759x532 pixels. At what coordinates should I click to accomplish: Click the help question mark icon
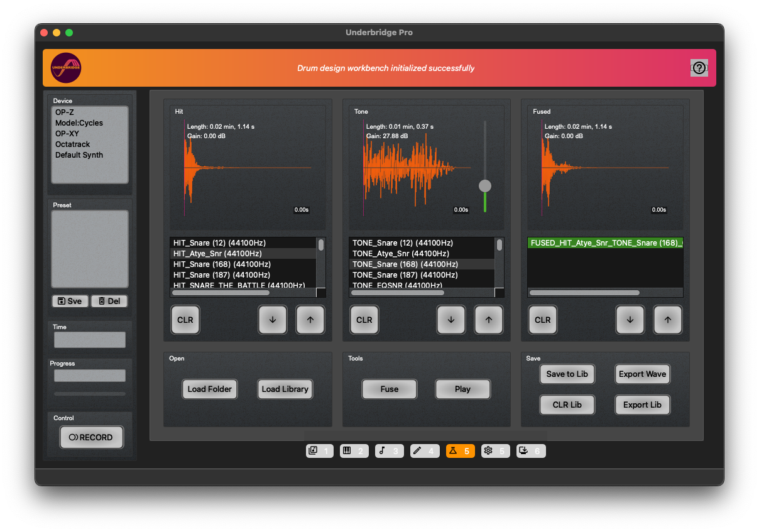pos(699,68)
